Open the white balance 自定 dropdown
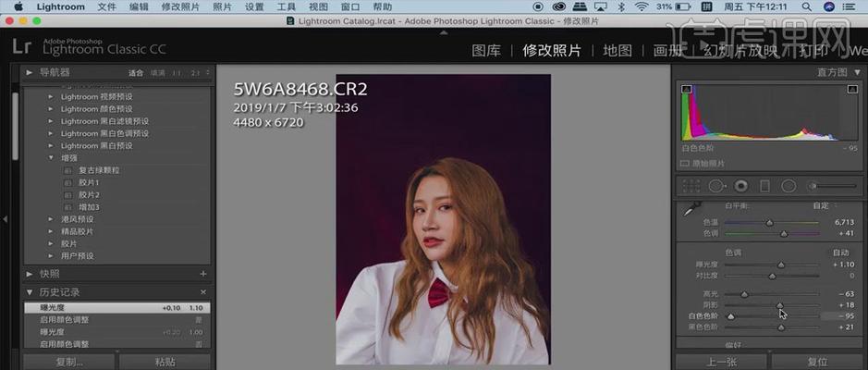 click(x=825, y=205)
